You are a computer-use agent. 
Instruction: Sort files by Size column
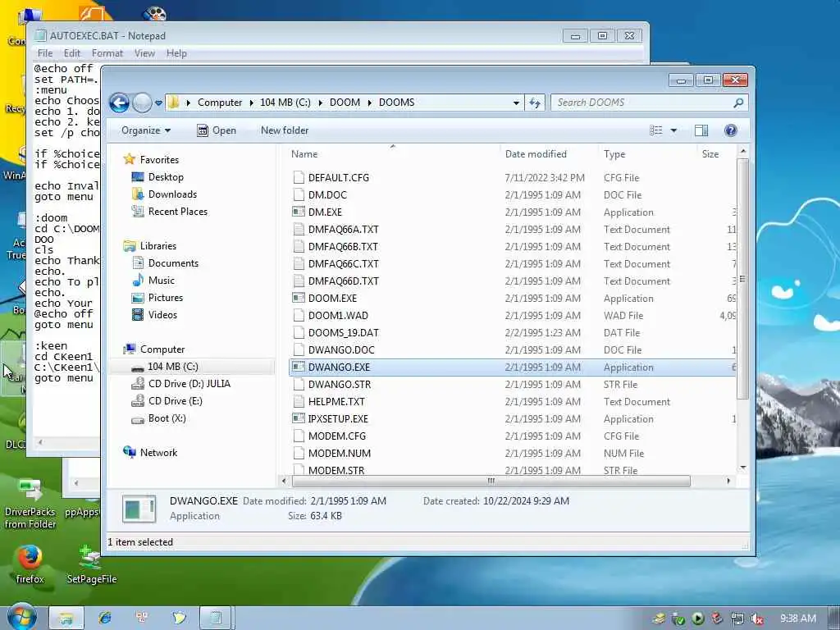point(710,153)
